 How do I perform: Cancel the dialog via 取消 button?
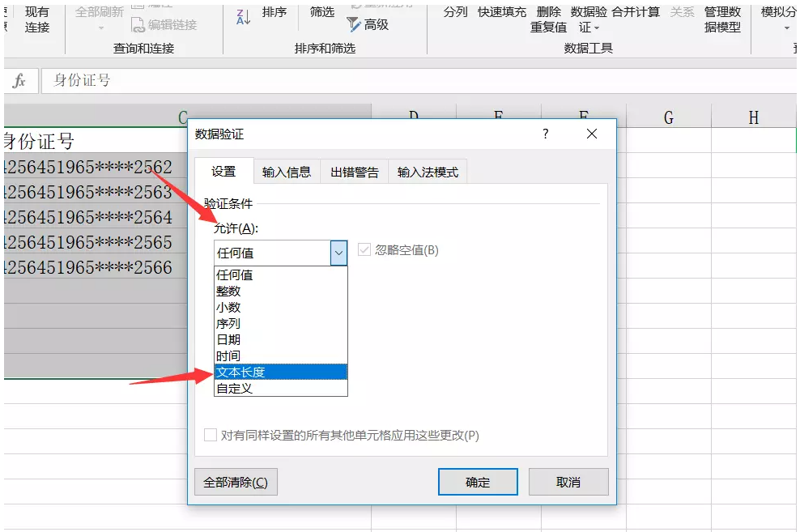(x=568, y=481)
